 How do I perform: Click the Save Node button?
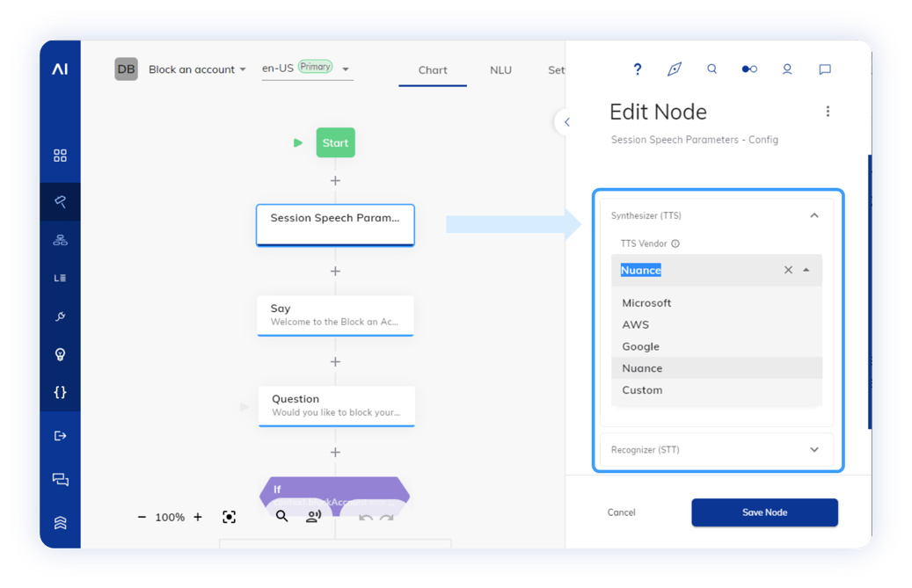[764, 512]
